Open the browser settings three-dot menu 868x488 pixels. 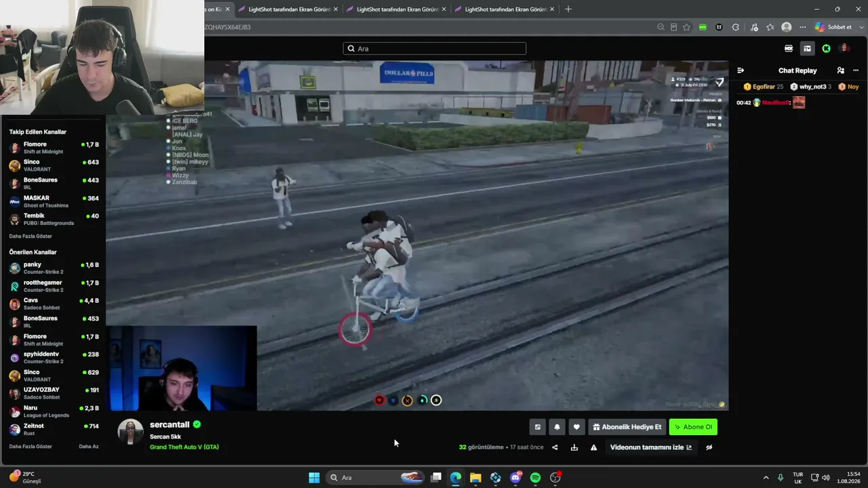point(803,27)
